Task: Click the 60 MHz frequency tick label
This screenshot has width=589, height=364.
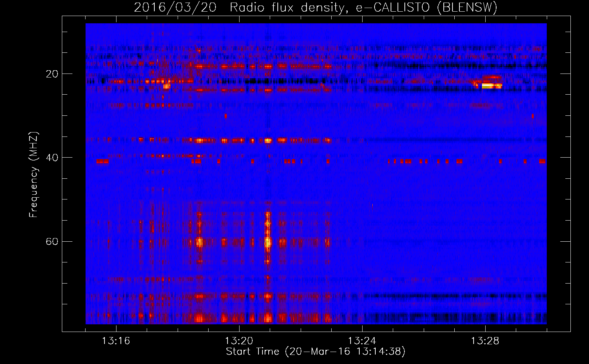Action: click(x=52, y=241)
